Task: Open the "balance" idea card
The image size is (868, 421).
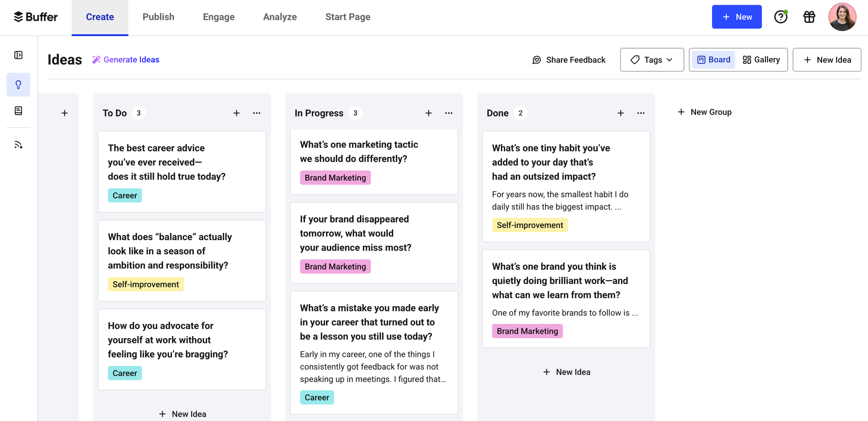Action: pos(181,251)
